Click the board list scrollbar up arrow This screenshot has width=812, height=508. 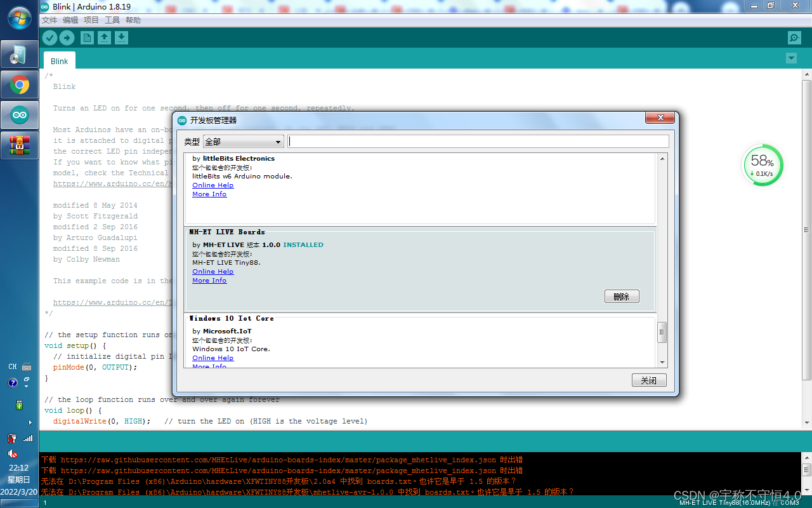tap(662, 159)
